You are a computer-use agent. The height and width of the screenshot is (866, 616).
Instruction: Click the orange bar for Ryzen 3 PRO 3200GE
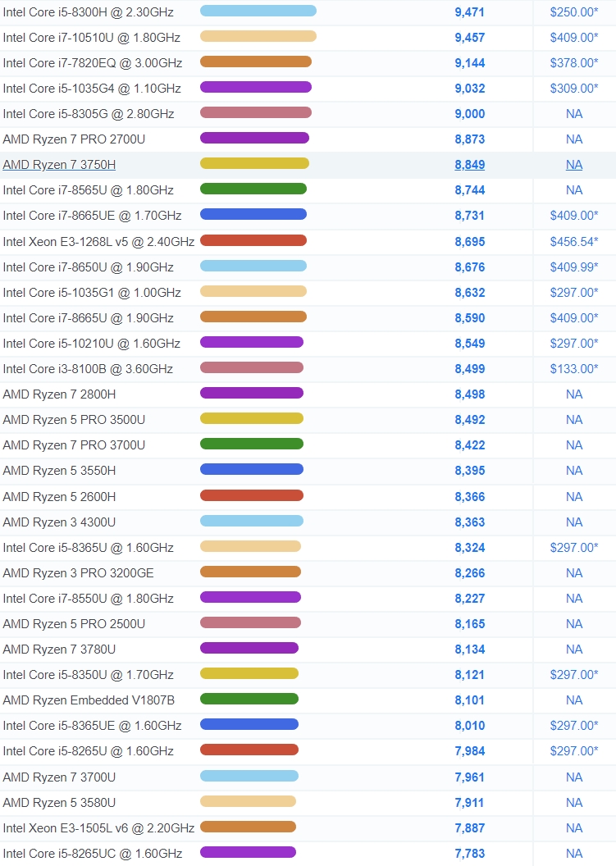tap(250, 572)
